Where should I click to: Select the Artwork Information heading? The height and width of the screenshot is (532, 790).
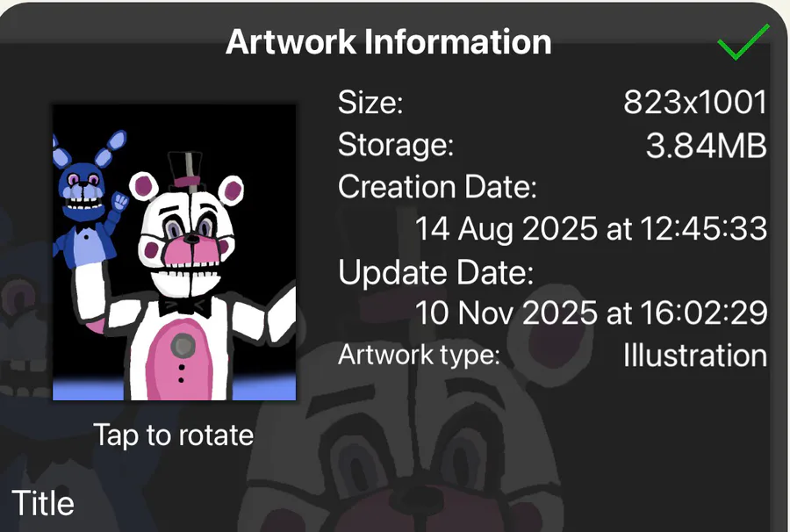[x=389, y=42]
